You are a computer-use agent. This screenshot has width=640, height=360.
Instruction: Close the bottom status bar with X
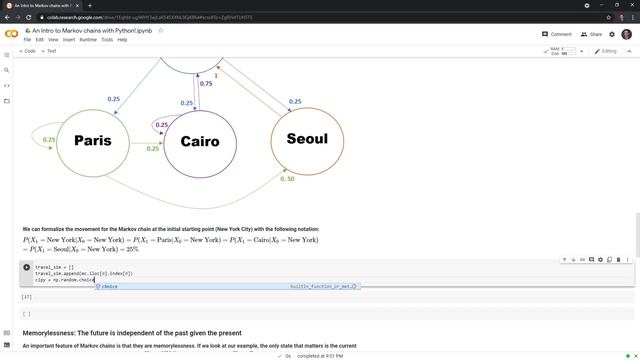tap(636, 356)
